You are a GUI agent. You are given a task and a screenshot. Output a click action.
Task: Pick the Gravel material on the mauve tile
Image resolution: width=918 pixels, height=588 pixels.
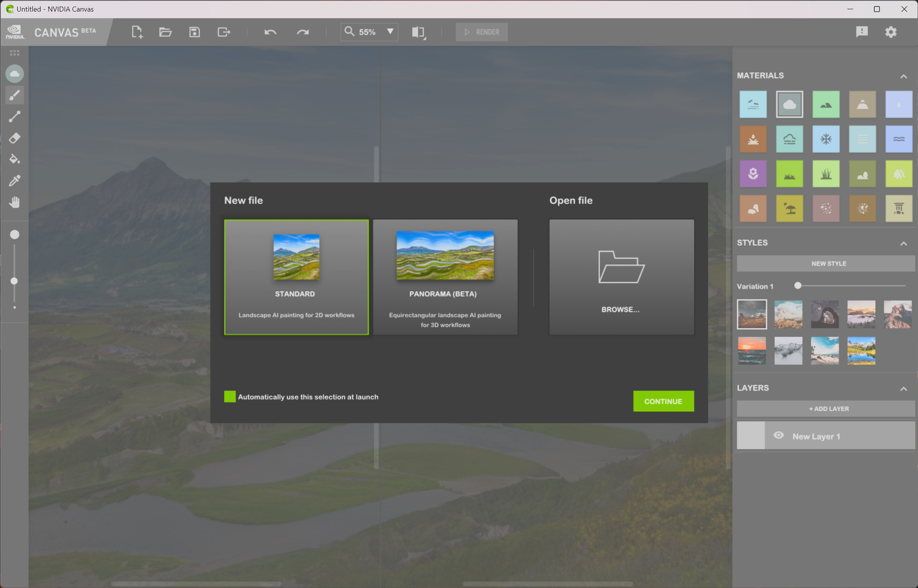pyautogui.click(x=826, y=209)
